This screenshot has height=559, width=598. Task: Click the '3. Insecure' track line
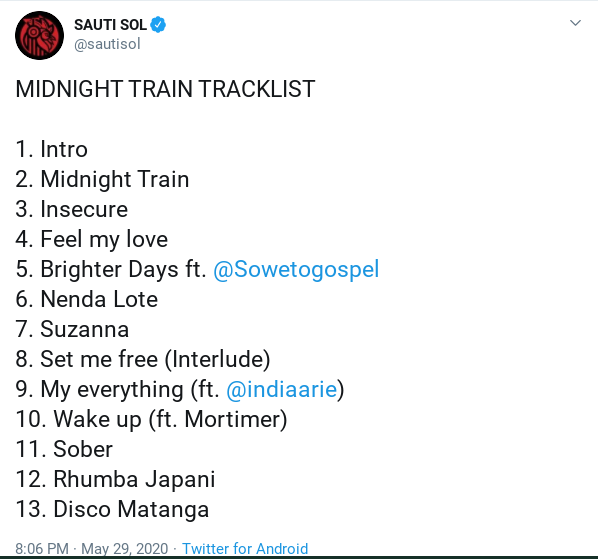click(x=72, y=209)
